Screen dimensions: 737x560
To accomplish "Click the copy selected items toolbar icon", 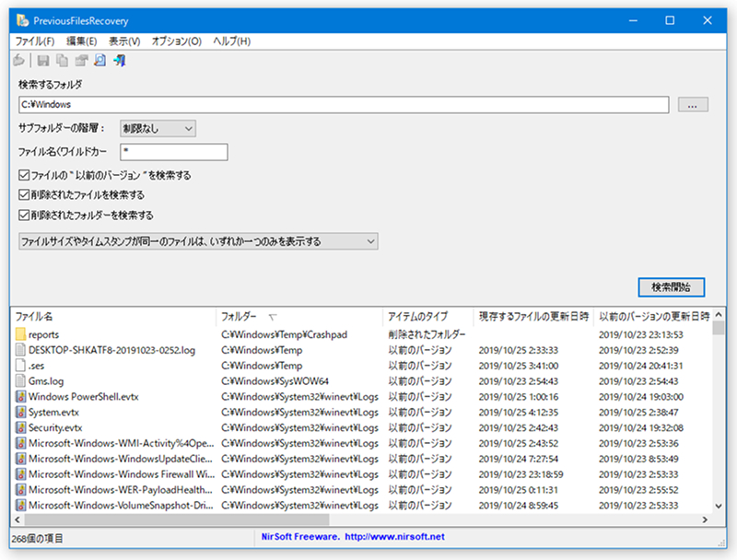I will coord(62,61).
